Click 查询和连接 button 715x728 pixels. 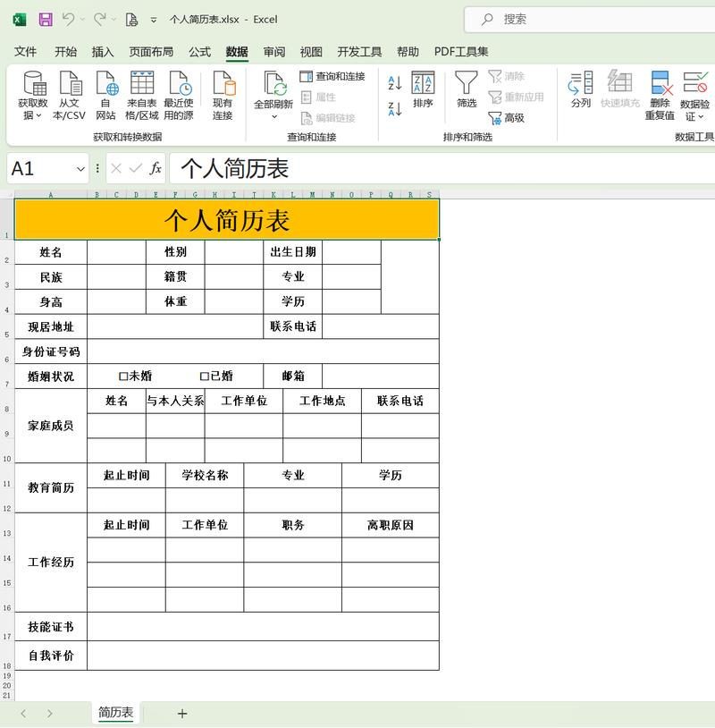332,76
